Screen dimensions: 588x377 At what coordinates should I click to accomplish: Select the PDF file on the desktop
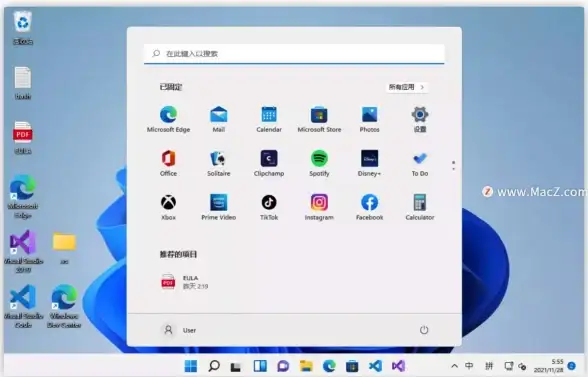click(23, 138)
